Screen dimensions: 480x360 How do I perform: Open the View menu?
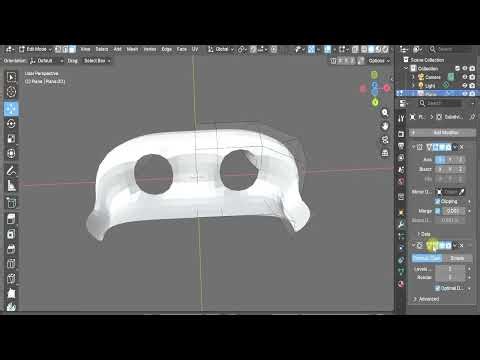pos(85,49)
